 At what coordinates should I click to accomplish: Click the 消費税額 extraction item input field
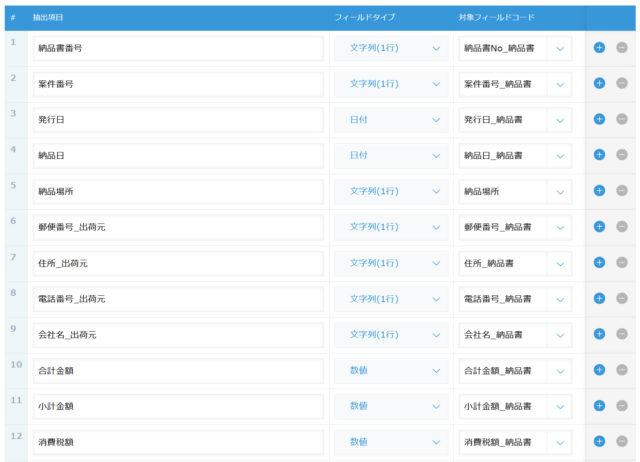click(x=178, y=442)
